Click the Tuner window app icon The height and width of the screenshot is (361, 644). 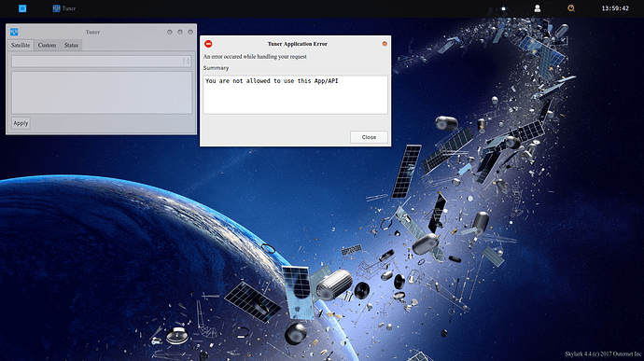pyautogui.click(x=14, y=32)
